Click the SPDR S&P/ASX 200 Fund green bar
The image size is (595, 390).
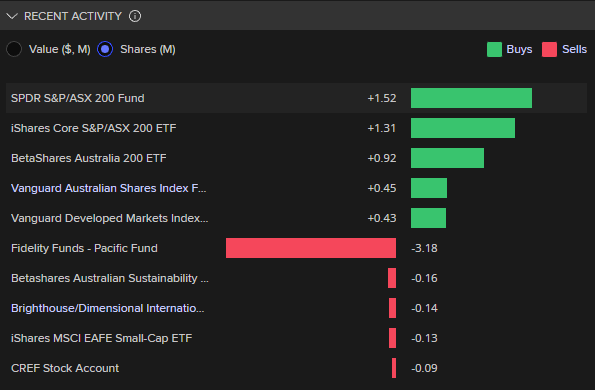pos(471,98)
